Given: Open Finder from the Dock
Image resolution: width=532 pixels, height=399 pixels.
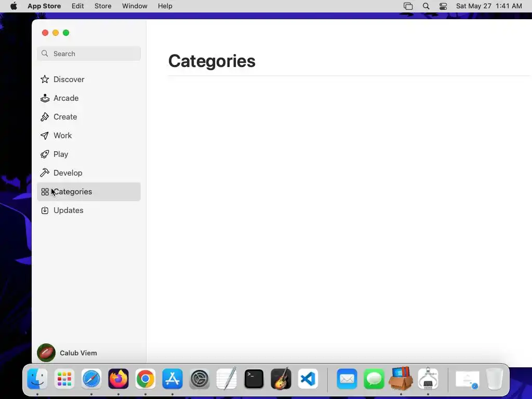Looking at the screenshot, I should (x=37, y=379).
